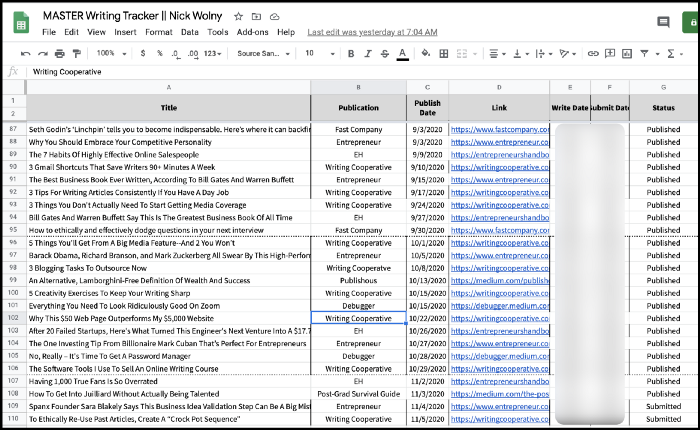700x430 pixels.
Task: Format as currency with dollar icon
Action: coord(143,53)
